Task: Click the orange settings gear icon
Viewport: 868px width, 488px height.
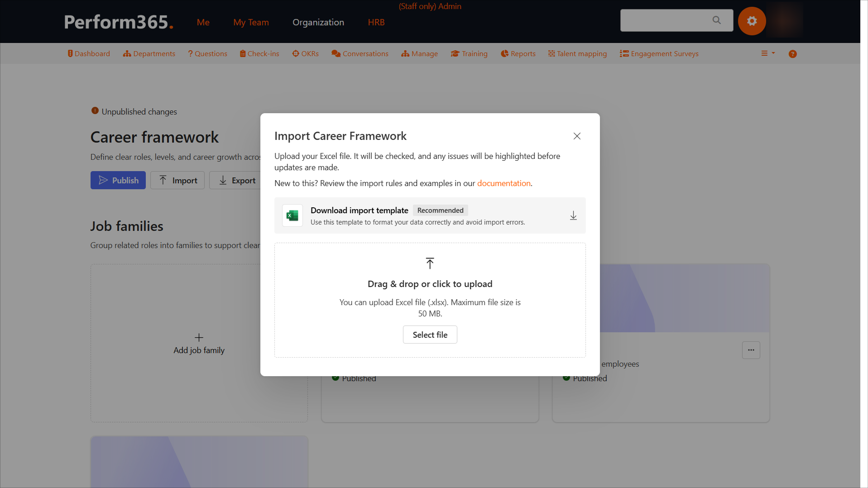Action: (752, 21)
